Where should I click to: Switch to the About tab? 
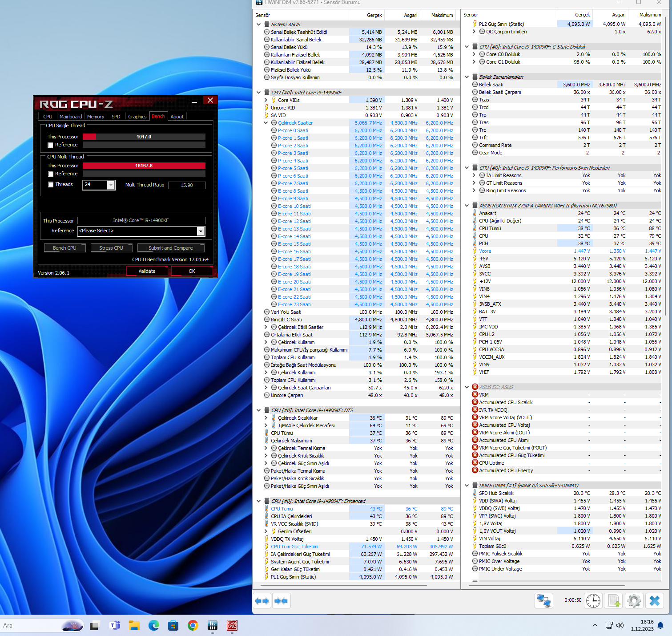tap(177, 117)
